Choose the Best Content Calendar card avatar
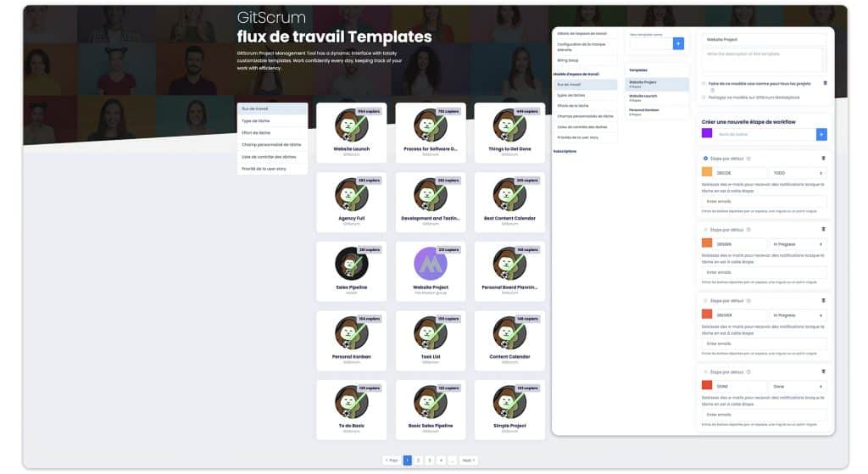Viewport: 868px width, 474px height. coord(509,194)
